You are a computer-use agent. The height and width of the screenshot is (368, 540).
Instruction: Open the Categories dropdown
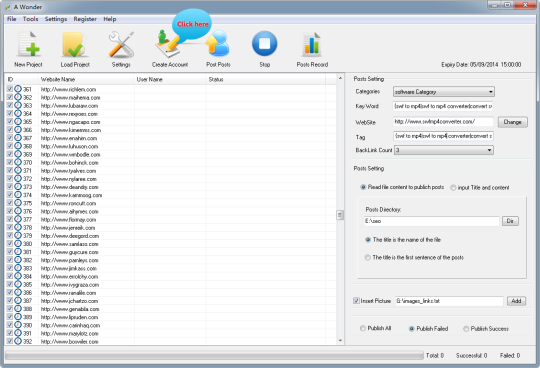444,92
